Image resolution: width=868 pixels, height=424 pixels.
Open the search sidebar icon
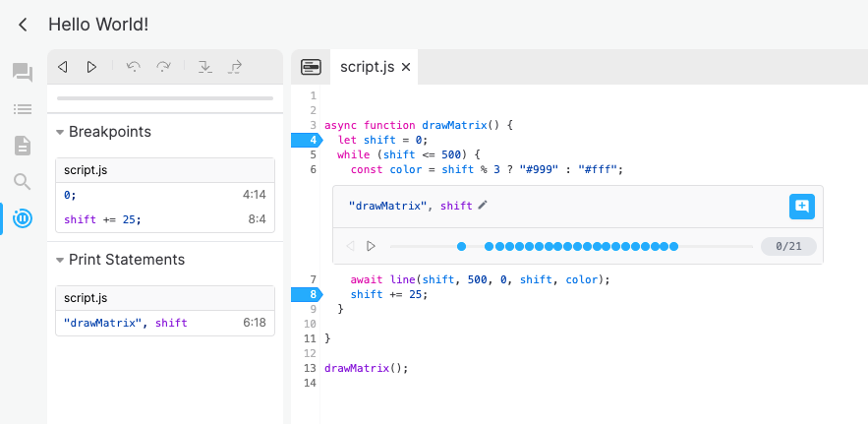23,182
